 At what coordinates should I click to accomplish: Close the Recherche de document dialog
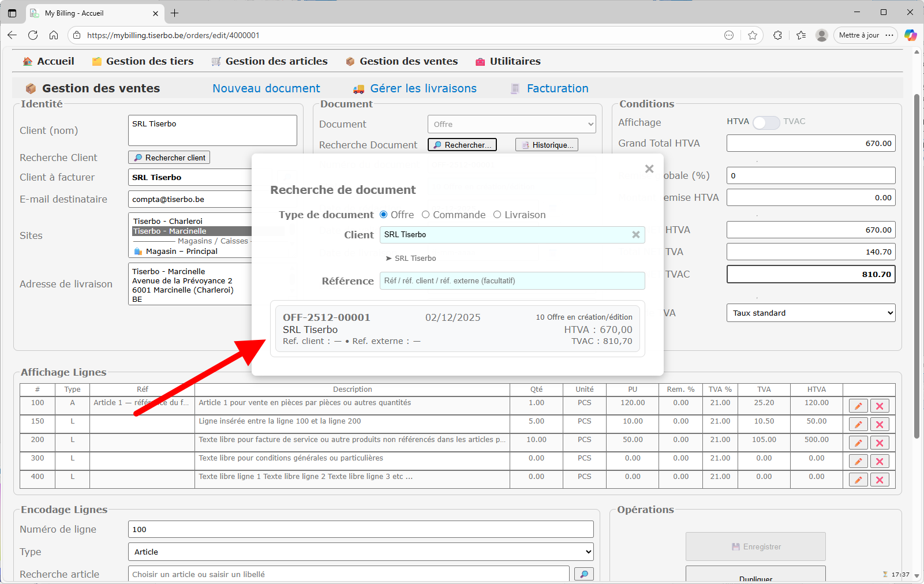(x=649, y=169)
